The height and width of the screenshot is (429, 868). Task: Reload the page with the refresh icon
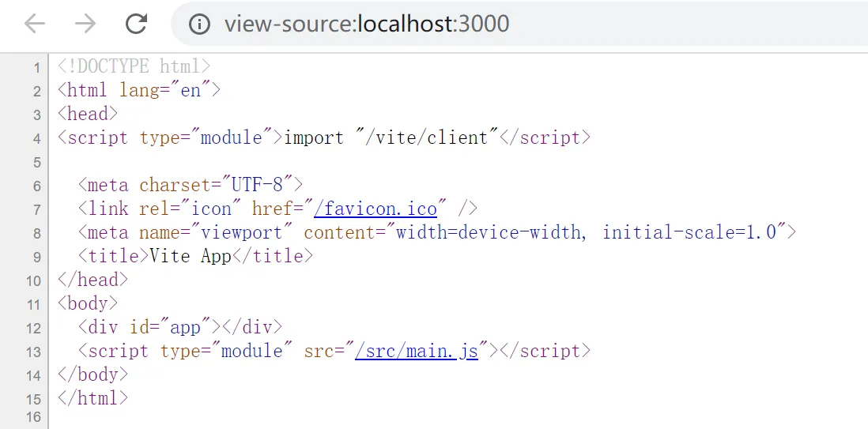click(x=136, y=24)
